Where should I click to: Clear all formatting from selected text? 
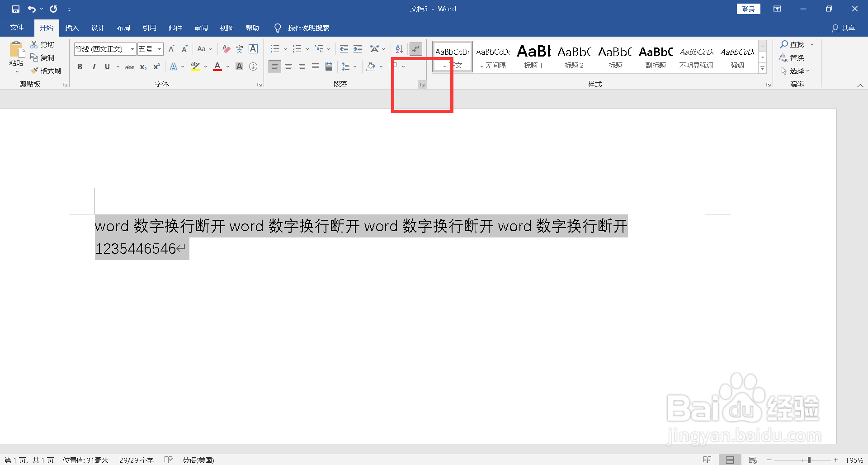(226, 49)
